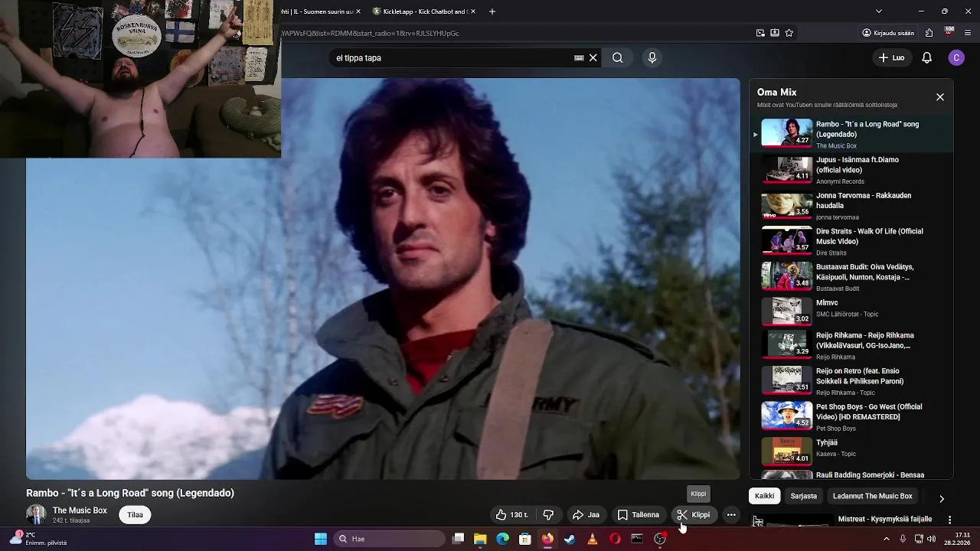Save the video with Tallenna button

(639, 515)
